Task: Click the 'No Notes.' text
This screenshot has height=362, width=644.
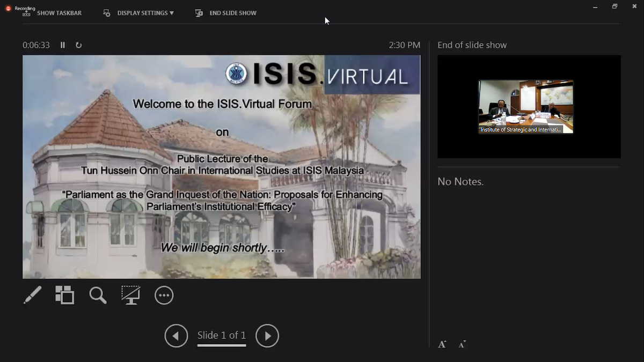Action: (x=460, y=182)
